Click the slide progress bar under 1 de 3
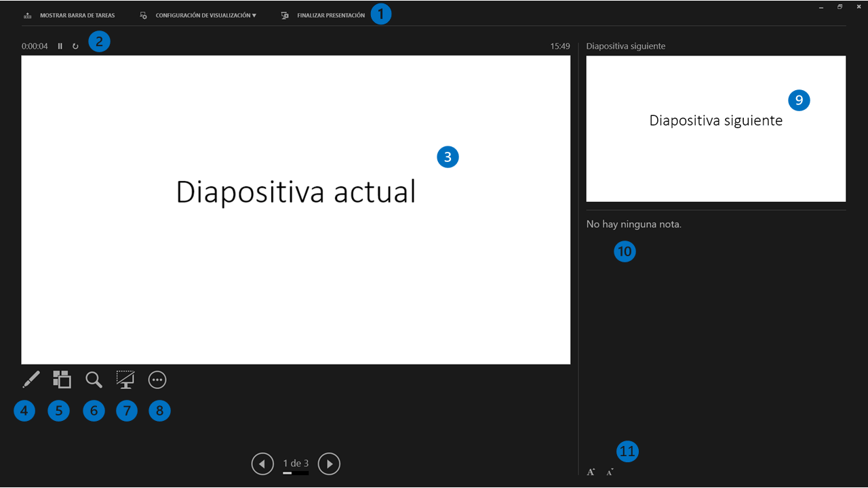Image resolution: width=868 pixels, height=488 pixels. pos(296,473)
